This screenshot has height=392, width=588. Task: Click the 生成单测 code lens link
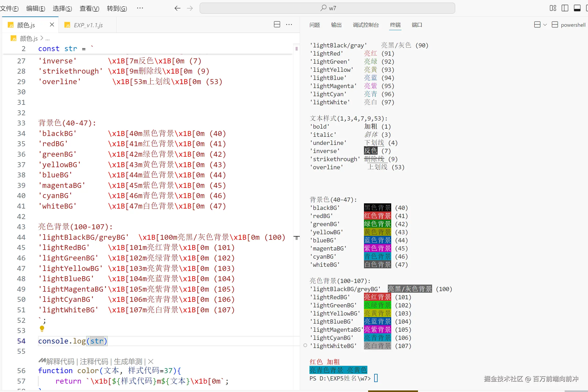click(128, 362)
